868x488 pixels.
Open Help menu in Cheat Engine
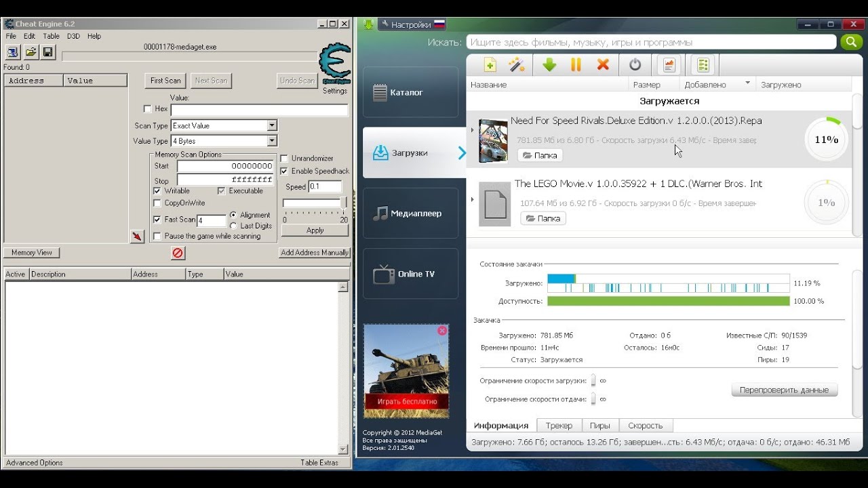[x=94, y=37]
